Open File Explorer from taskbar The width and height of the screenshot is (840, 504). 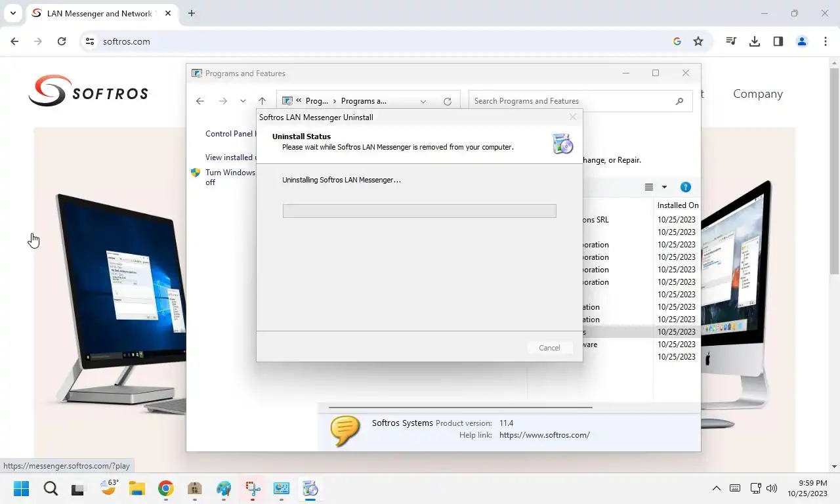pos(136,489)
